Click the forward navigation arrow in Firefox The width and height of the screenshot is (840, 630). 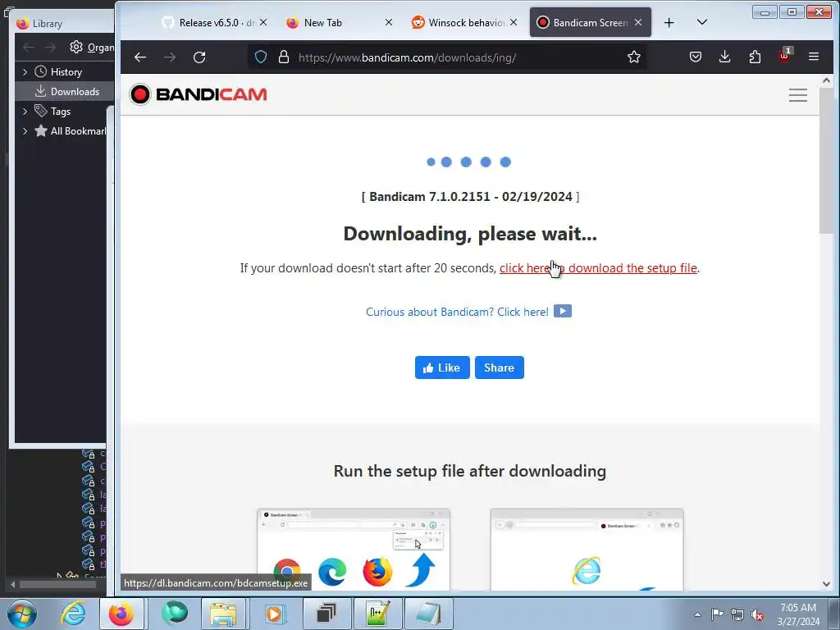(x=170, y=57)
